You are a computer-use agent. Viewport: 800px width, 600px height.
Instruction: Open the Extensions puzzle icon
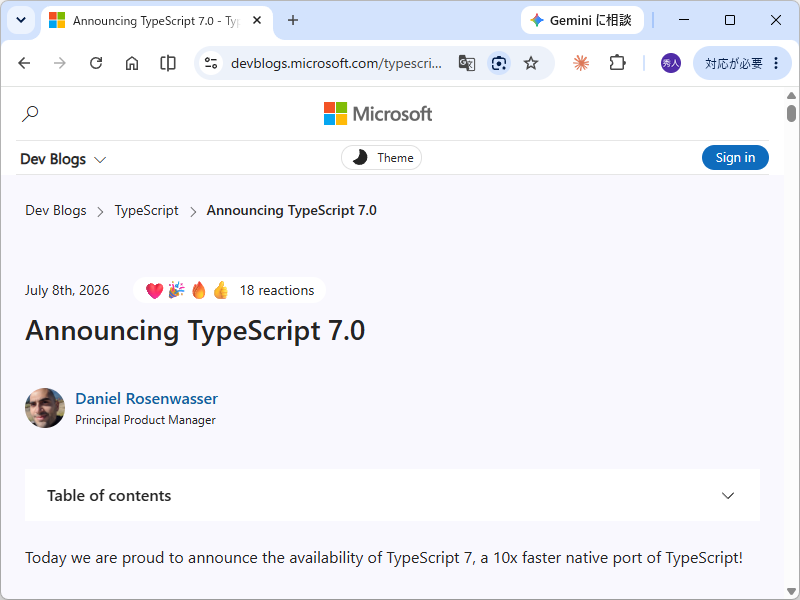click(x=617, y=63)
